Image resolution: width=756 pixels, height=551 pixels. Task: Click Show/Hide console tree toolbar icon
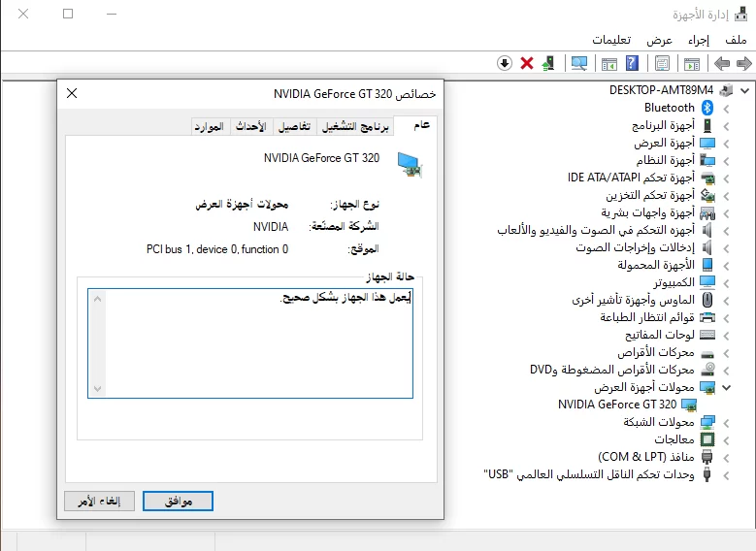click(692, 63)
